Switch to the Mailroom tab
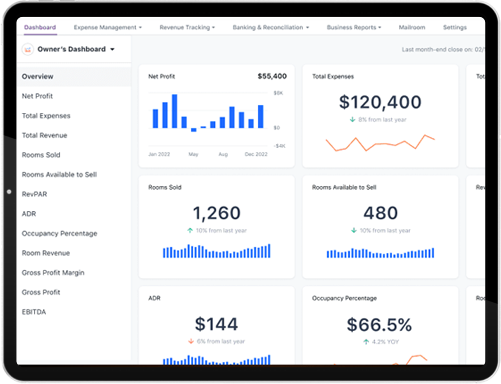The image size is (501, 384). (412, 27)
